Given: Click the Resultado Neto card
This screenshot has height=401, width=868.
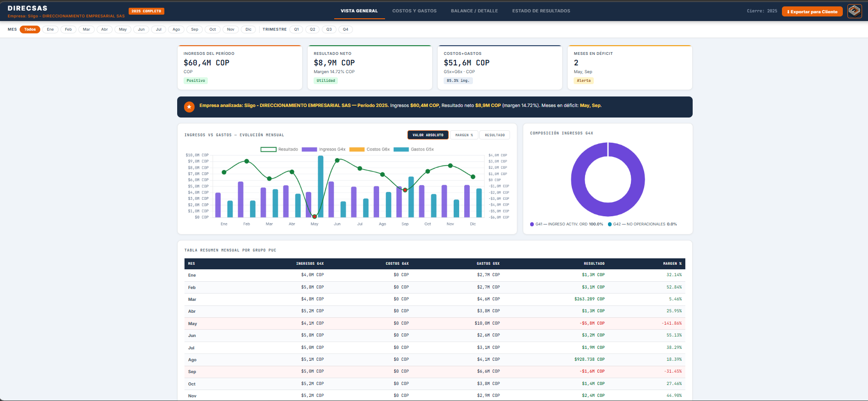Looking at the screenshot, I should point(370,67).
